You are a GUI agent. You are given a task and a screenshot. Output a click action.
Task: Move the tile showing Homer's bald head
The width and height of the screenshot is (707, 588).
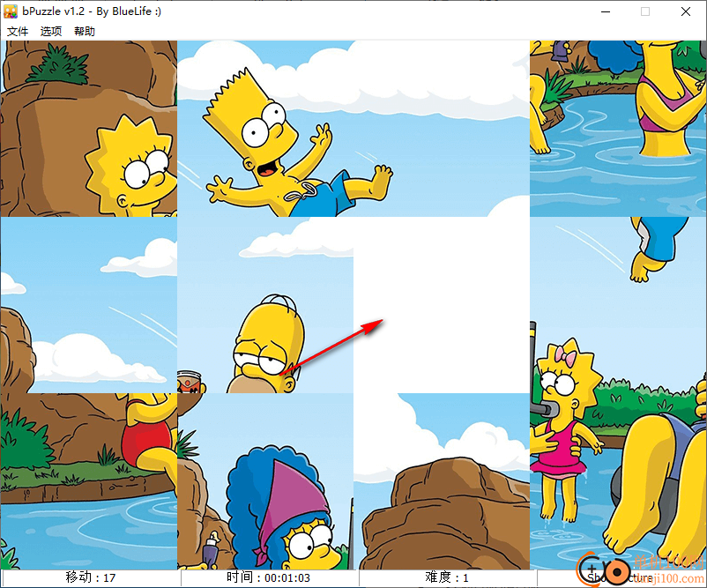[265, 305]
